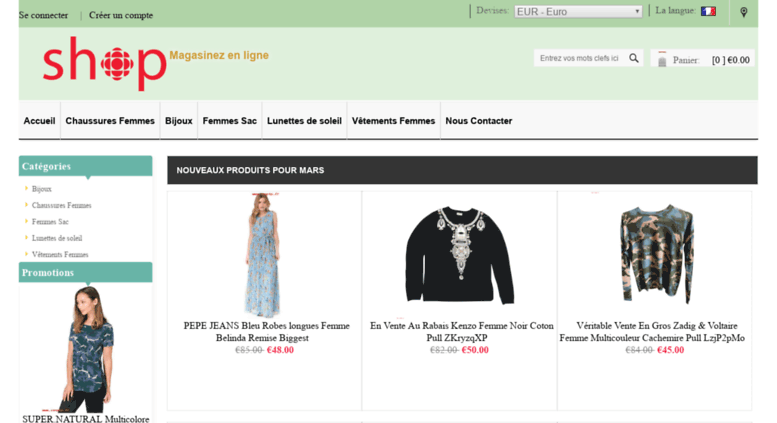Select Chaussures Femmes in the Catégories sidebar
The height and width of the screenshot is (423, 777).
61,205
